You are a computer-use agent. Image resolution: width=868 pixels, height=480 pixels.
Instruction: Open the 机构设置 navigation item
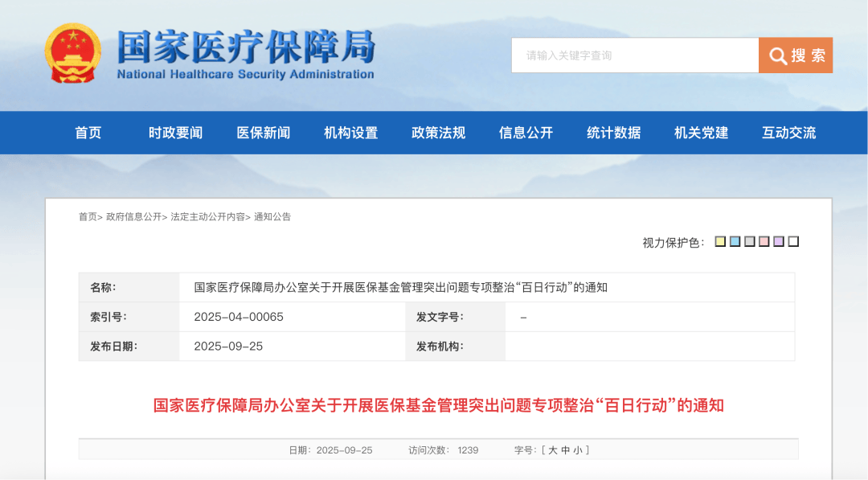[351, 133]
